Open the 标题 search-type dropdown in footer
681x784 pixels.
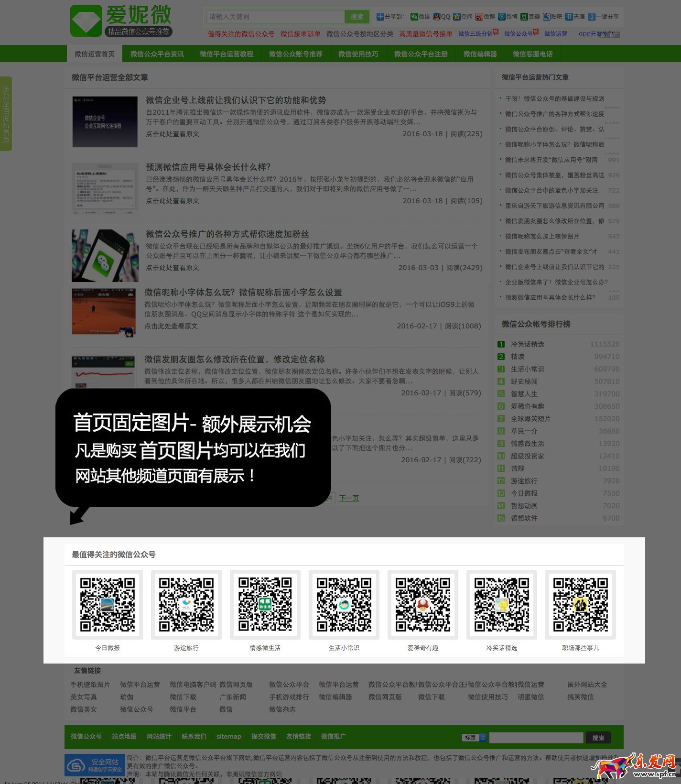click(x=474, y=738)
